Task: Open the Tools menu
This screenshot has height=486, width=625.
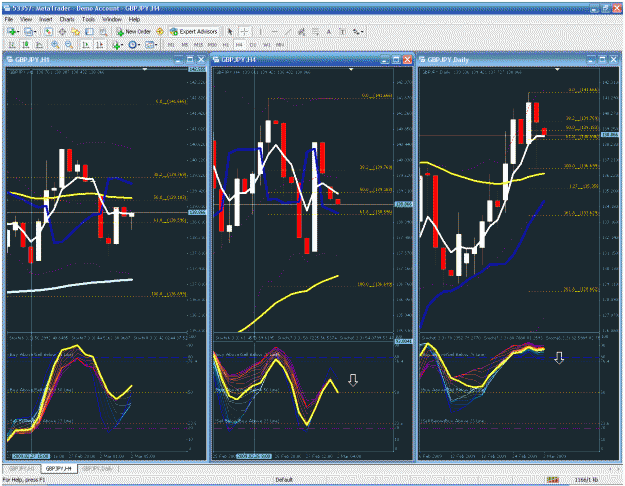Action: point(88,19)
